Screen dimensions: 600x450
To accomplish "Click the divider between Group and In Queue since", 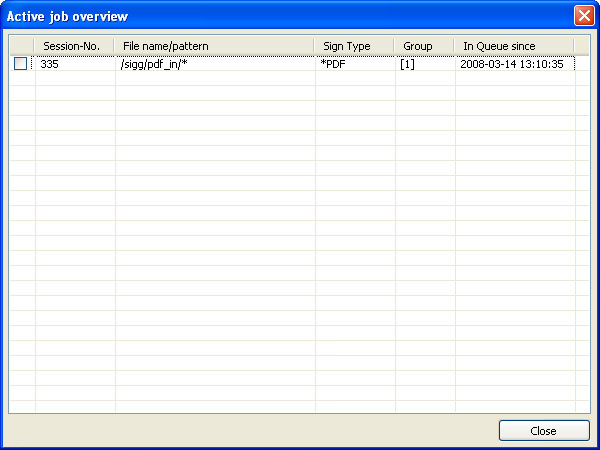I will click(455, 46).
